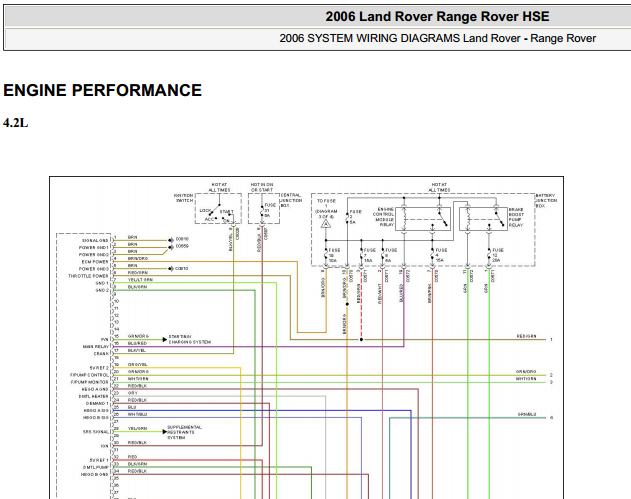Click the 'SRS SIGNAL' pin label

point(96,432)
